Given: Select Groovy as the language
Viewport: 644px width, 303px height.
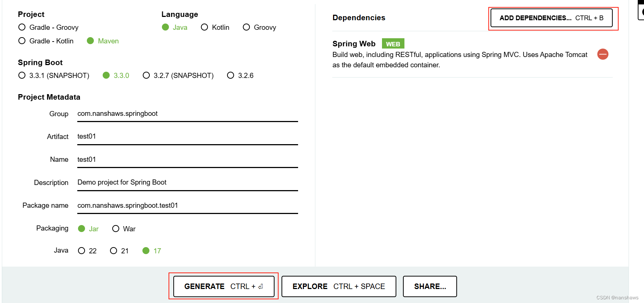Looking at the screenshot, I should coord(247,27).
